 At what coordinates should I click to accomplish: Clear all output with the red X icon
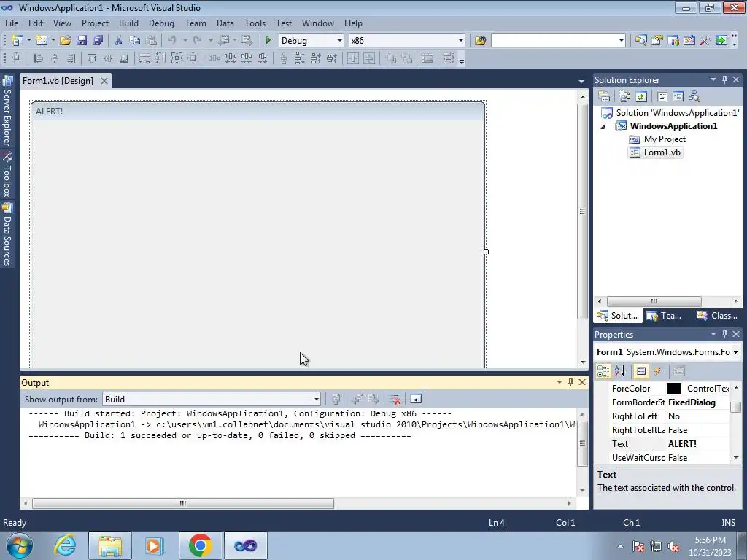[395, 399]
